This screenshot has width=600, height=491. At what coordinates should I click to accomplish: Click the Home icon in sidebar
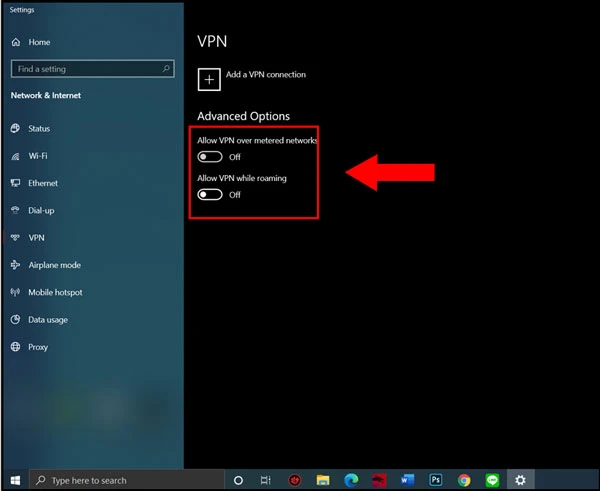(15, 43)
